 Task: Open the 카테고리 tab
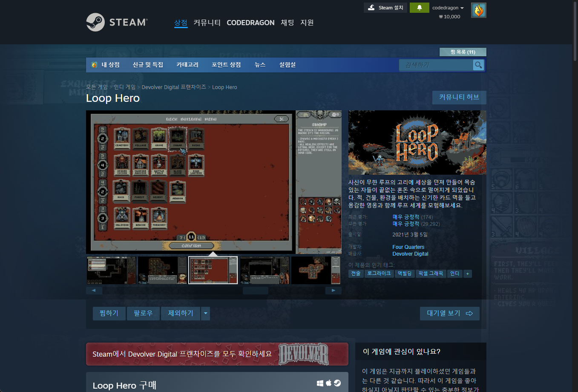(x=187, y=65)
